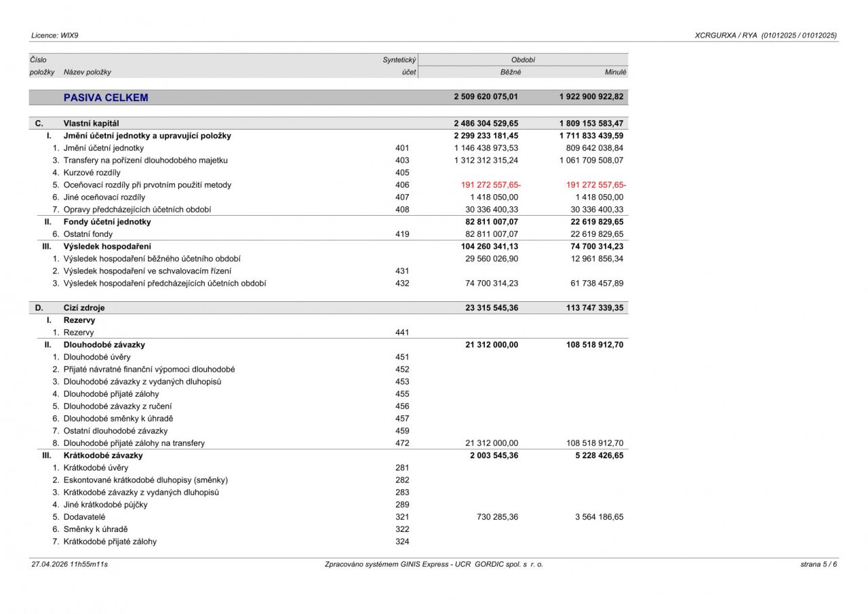The height and width of the screenshot is (614, 868).
Task: Select the Fondy účetní jednotky row
Action: [328, 222]
